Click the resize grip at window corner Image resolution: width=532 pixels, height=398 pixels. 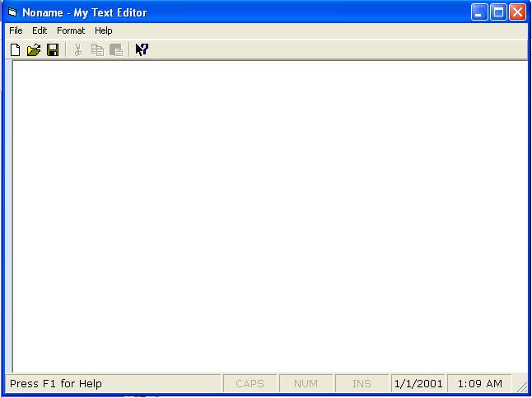tap(520, 386)
